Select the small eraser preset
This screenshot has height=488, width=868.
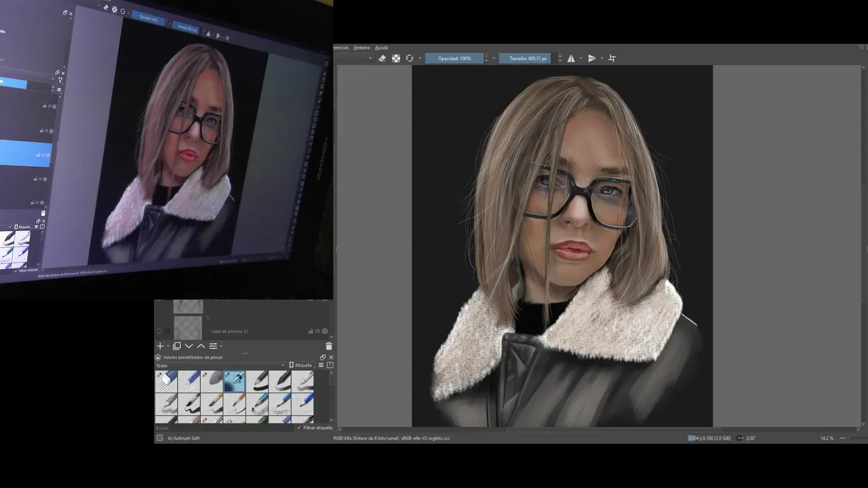click(x=189, y=381)
